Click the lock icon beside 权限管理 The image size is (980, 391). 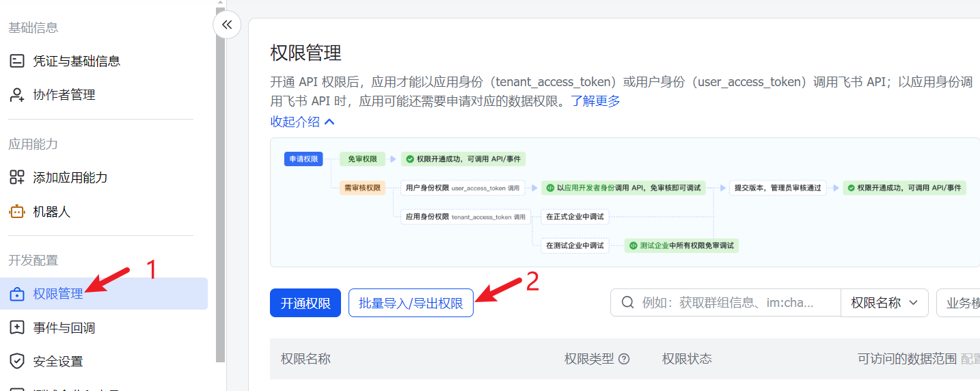tap(17, 294)
